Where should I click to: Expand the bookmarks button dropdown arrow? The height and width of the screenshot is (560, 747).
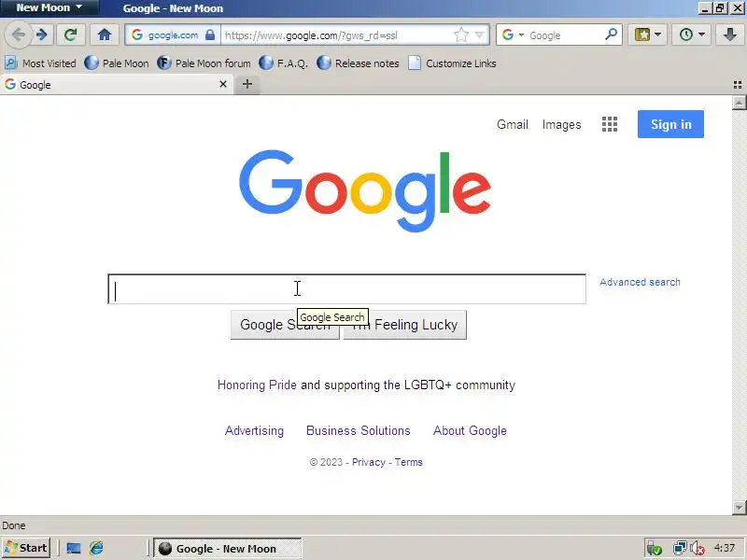pos(658,35)
